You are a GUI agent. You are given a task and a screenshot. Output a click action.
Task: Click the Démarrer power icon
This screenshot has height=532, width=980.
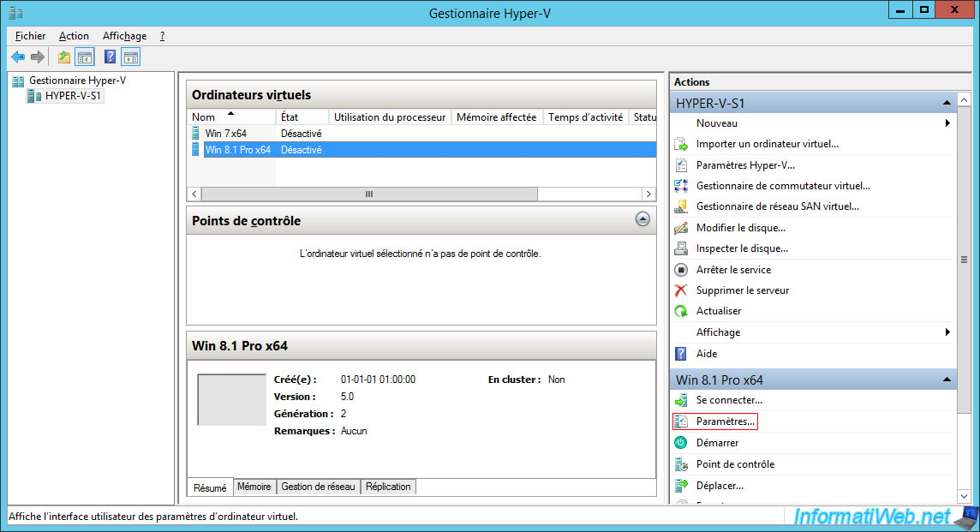point(681,443)
